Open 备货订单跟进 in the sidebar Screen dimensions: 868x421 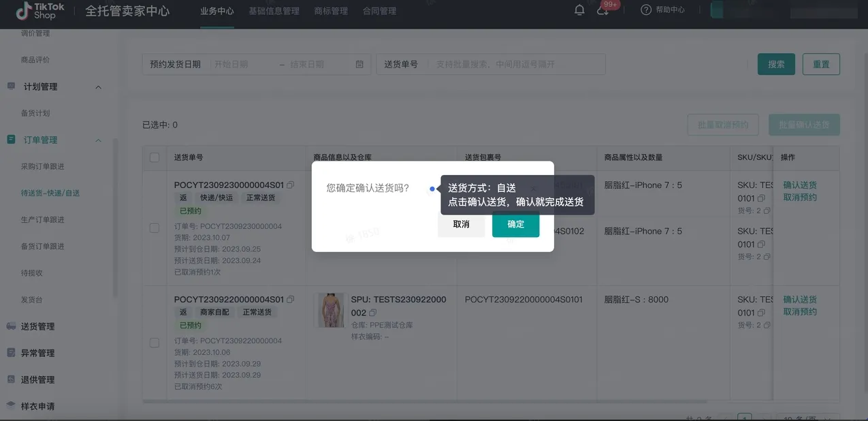click(x=43, y=246)
